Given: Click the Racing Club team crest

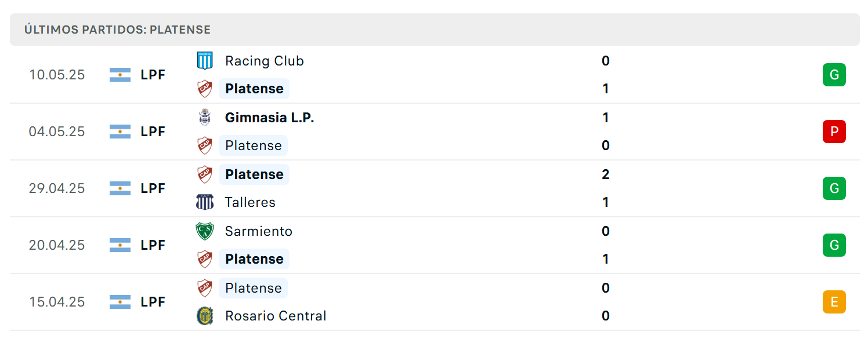Looking at the screenshot, I should [x=205, y=61].
